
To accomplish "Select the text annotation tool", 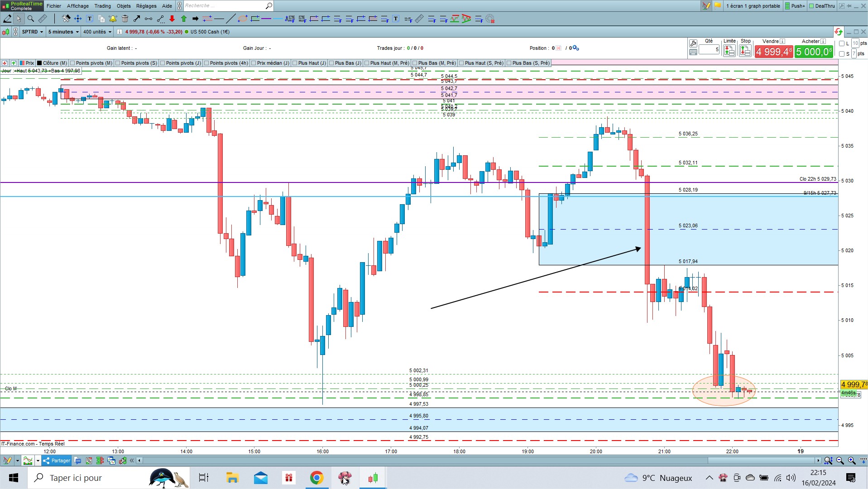I will tap(90, 19).
